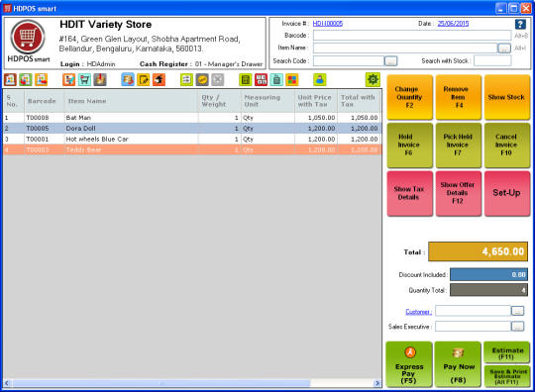
Task: Click the red number keypad toolbar icon
Action: 261,80
